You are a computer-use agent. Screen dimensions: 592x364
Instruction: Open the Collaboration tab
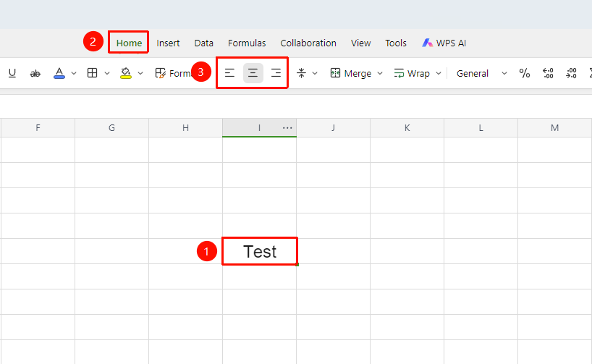click(308, 43)
